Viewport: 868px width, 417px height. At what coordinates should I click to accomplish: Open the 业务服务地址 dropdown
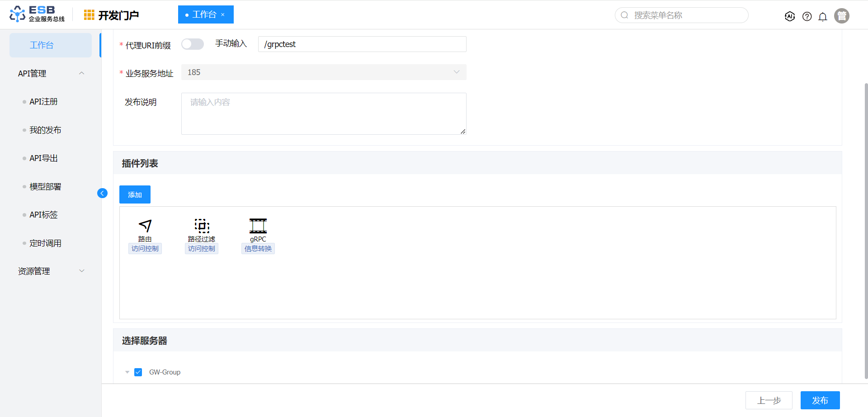(324, 72)
